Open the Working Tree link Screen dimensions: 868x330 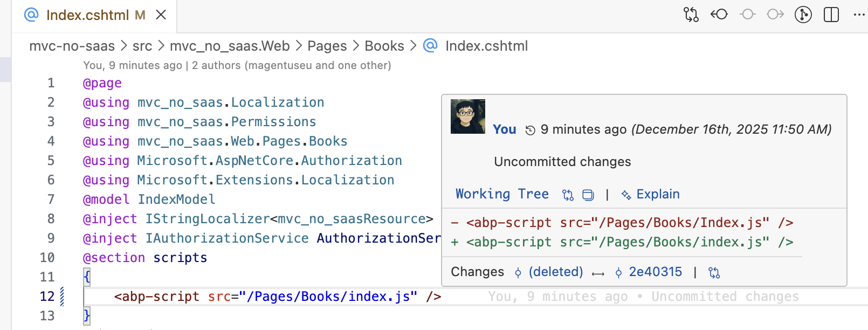pos(502,194)
